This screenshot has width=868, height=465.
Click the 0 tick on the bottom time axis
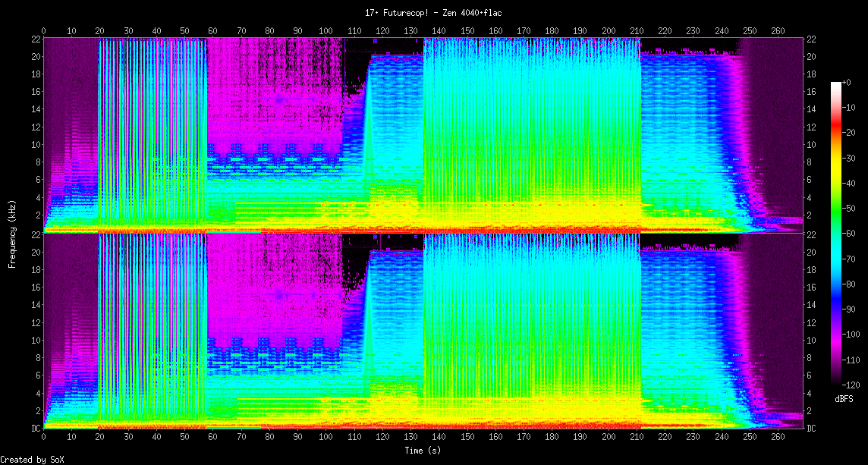[x=43, y=438]
